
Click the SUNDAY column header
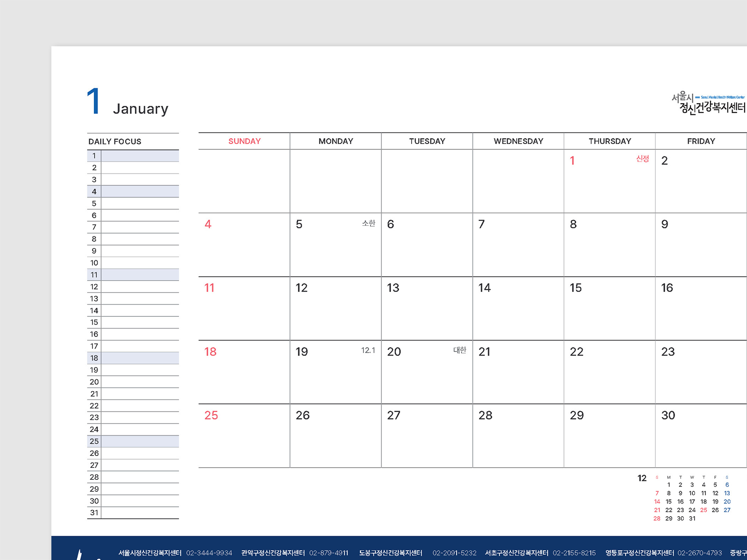pyautogui.click(x=244, y=141)
